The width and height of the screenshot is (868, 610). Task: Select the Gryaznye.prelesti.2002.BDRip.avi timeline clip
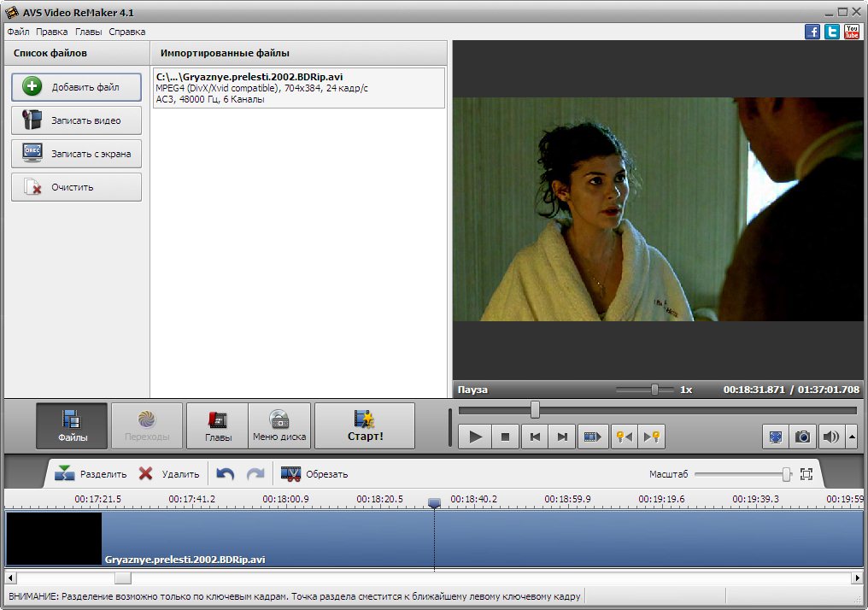(435, 539)
